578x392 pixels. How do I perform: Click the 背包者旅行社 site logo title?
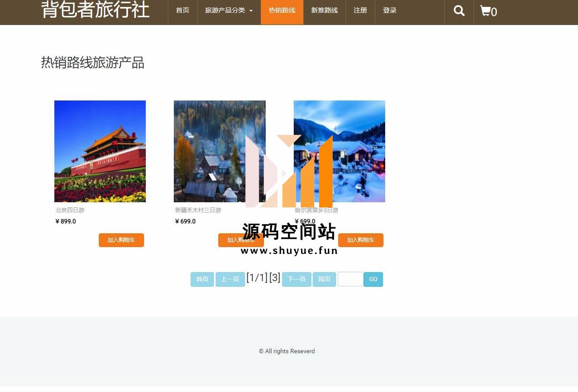pyautogui.click(x=95, y=9)
